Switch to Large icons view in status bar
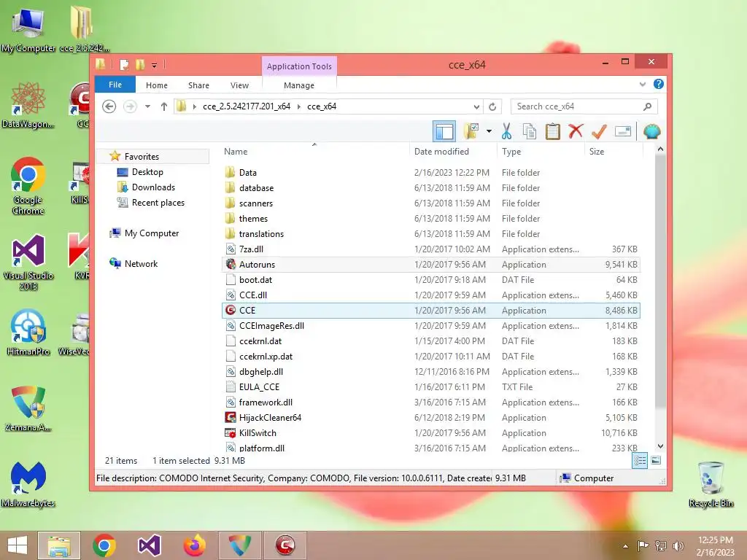This screenshot has height=560, width=747. coord(656,461)
